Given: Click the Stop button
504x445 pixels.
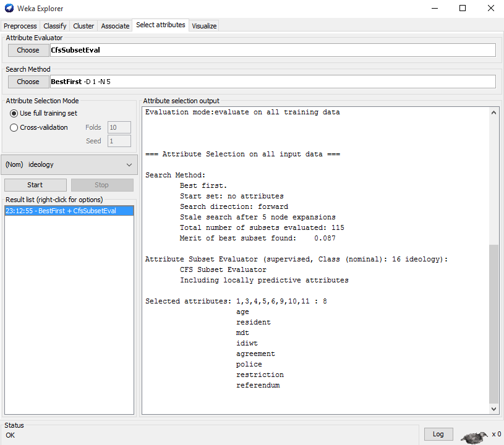Looking at the screenshot, I should (x=102, y=185).
